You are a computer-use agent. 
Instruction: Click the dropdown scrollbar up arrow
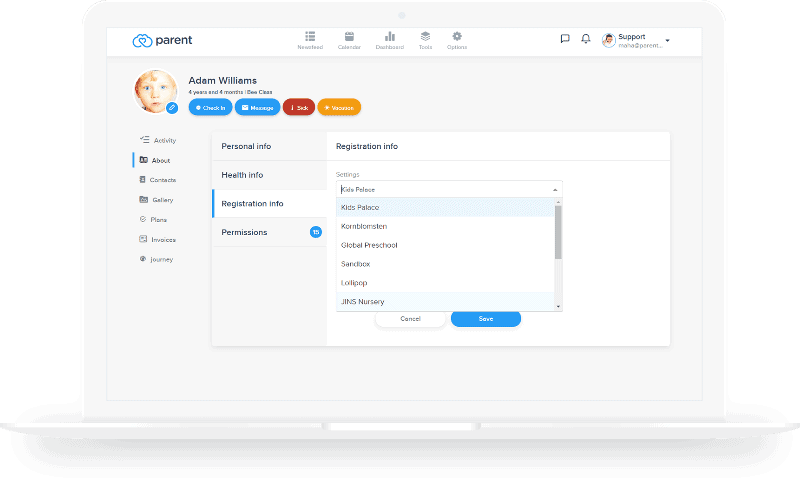click(x=558, y=202)
